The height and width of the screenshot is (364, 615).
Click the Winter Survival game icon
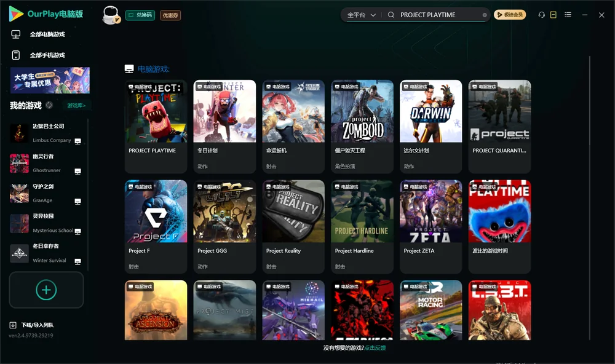[19, 253]
